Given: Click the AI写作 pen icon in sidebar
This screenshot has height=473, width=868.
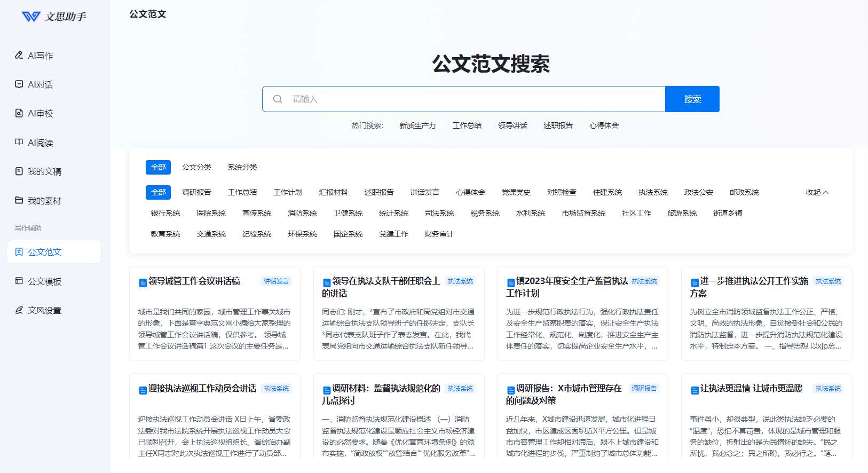Looking at the screenshot, I should (19, 55).
